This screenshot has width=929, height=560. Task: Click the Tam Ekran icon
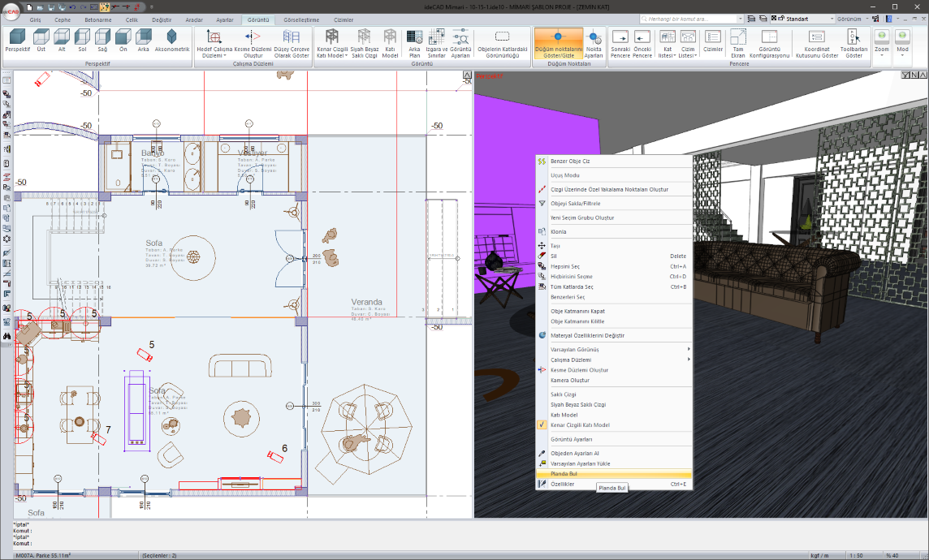pos(737,41)
